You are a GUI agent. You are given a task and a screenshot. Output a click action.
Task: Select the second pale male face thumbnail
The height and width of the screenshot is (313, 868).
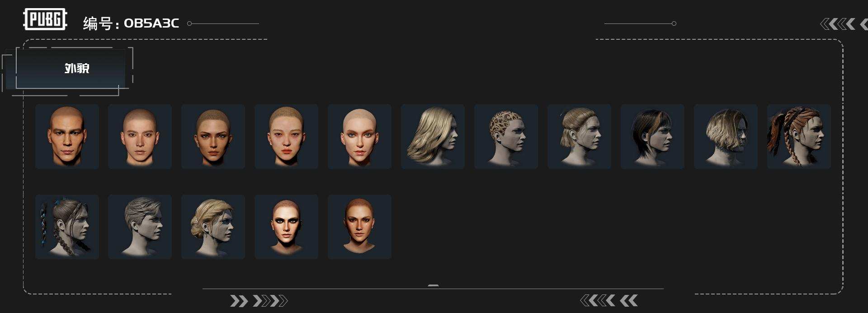coord(140,137)
